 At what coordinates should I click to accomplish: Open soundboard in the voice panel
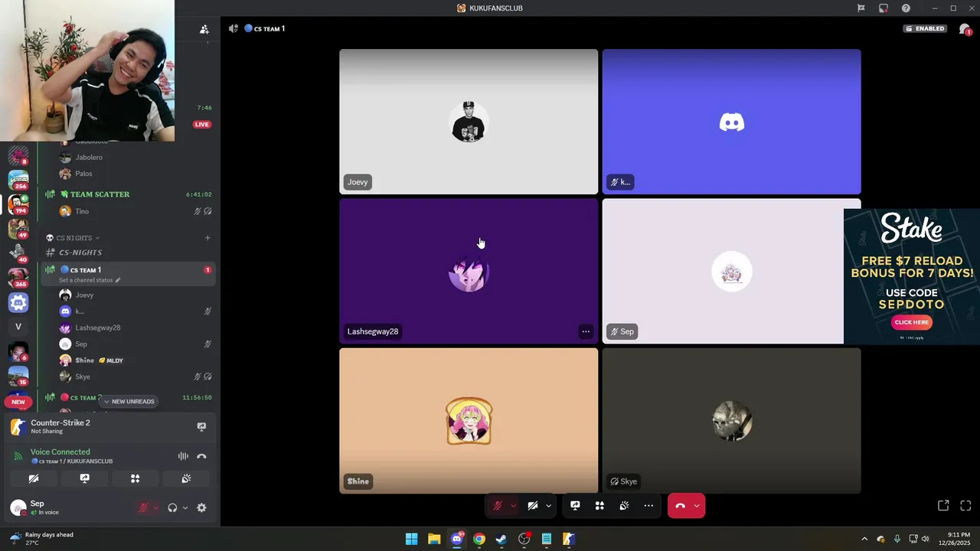click(x=186, y=478)
